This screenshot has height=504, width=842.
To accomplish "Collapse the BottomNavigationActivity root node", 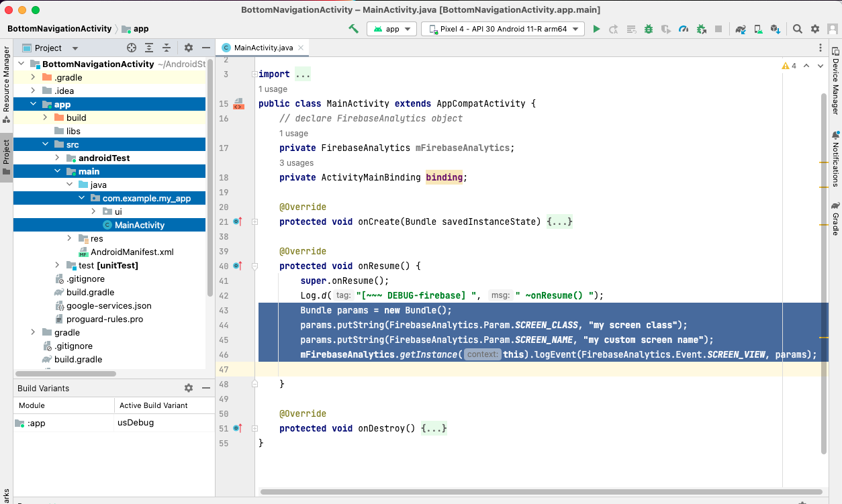I will (x=21, y=64).
